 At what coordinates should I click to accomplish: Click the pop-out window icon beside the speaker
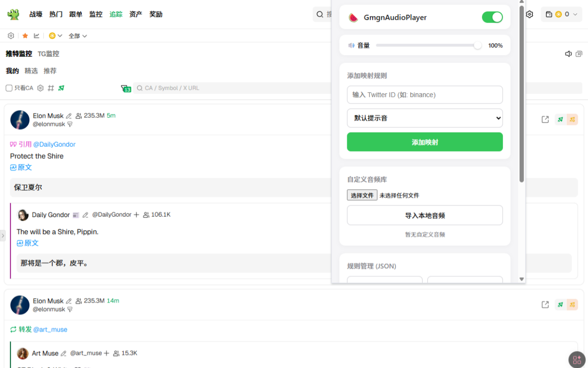click(x=579, y=54)
